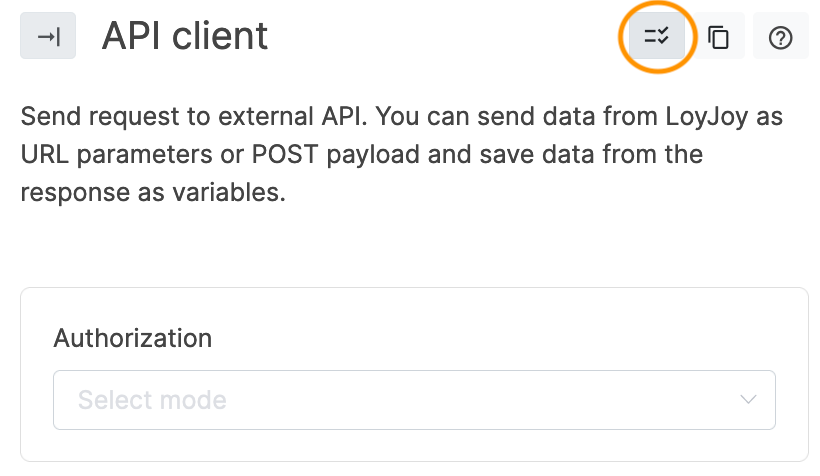Image resolution: width=820 pixels, height=476 pixels.
Task: Click the "Authorization" field label
Action: click(x=132, y=338)
